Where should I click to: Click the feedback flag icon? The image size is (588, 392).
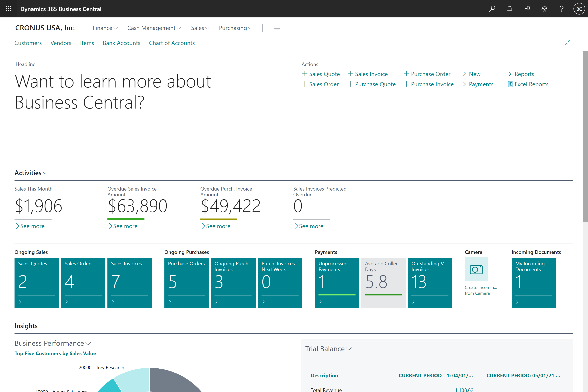(527, 9)
